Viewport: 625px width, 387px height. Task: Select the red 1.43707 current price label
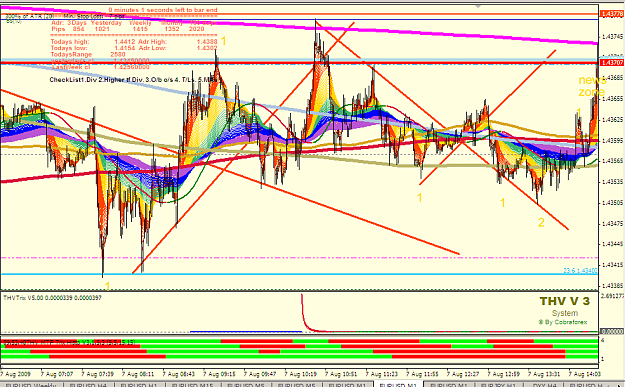coord(612,63)
